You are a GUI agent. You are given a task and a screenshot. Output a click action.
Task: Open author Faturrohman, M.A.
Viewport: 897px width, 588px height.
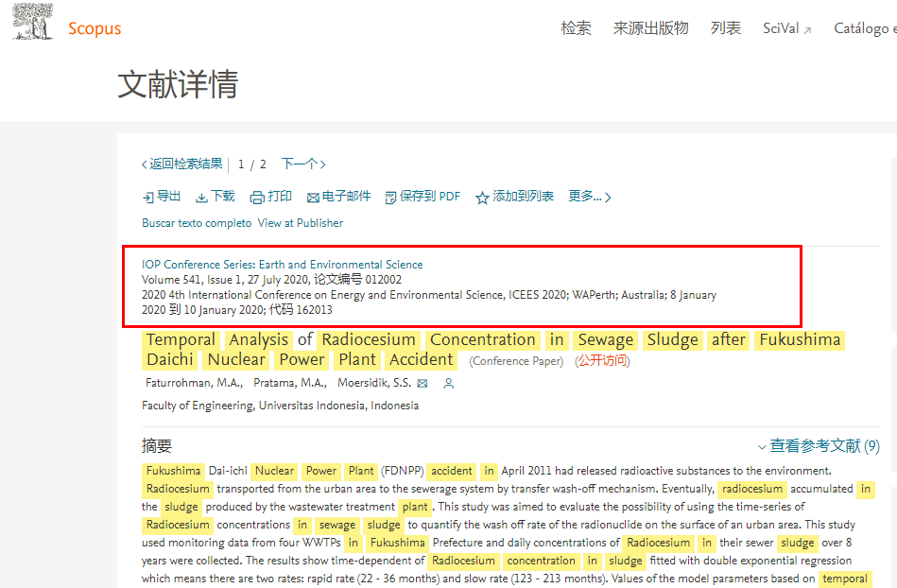(x=194, y=383)
